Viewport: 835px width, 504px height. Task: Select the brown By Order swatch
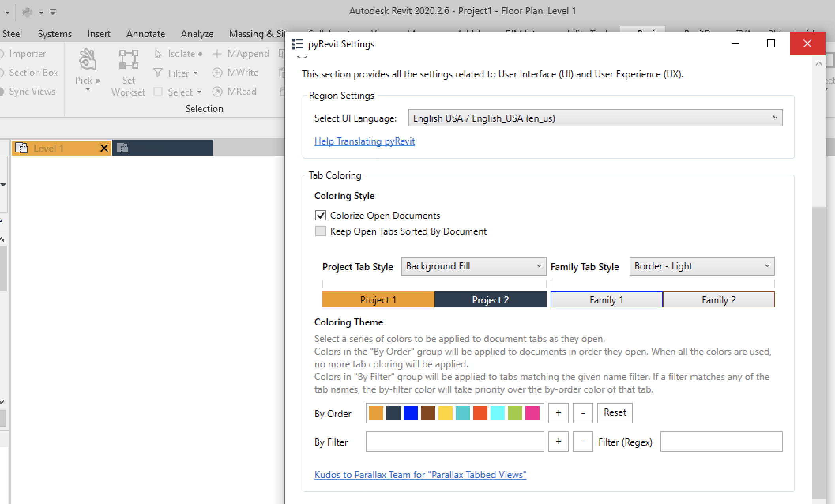pyautogui.click(x=428, y=413)
